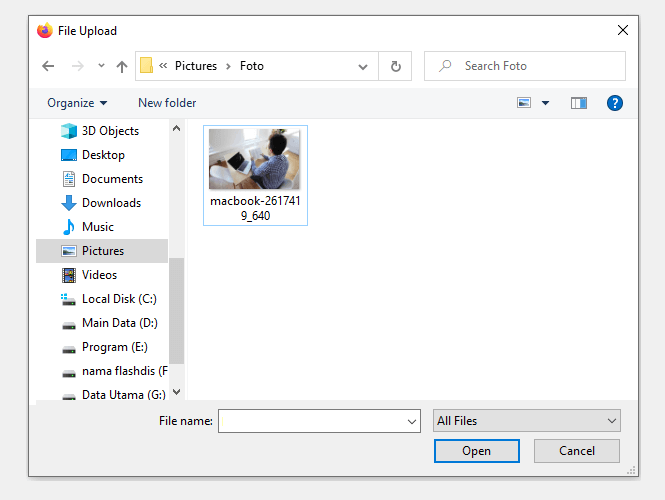The height and width of the screenshot is (500, 665).
Task: Click sidebar scrollbar down arrow
Action: point(176,392)
